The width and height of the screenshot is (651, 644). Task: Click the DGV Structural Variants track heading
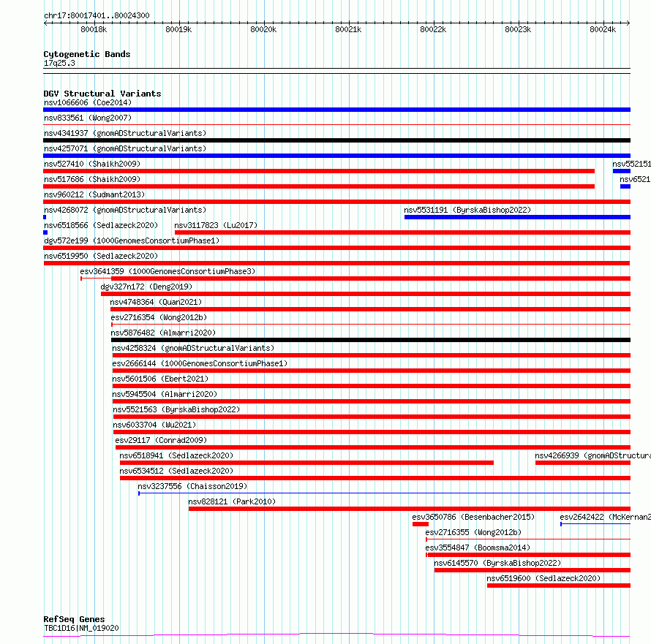click(x=102, y=94)
